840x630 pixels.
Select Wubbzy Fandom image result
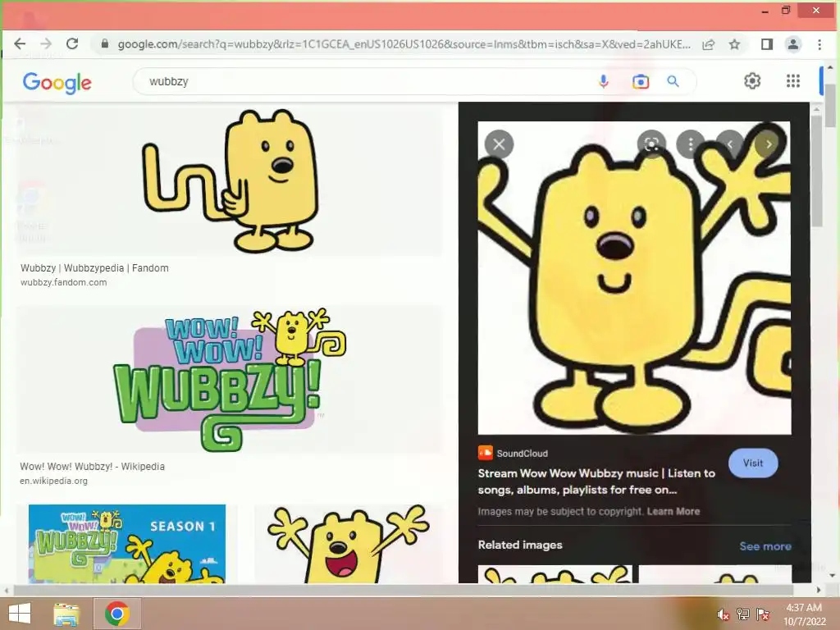click(230, 181)
